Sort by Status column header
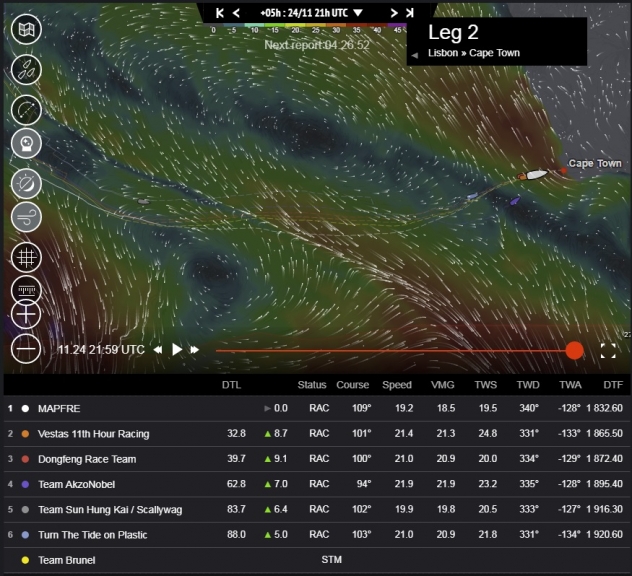The image size is (632, 576). (x=312, y=385)
